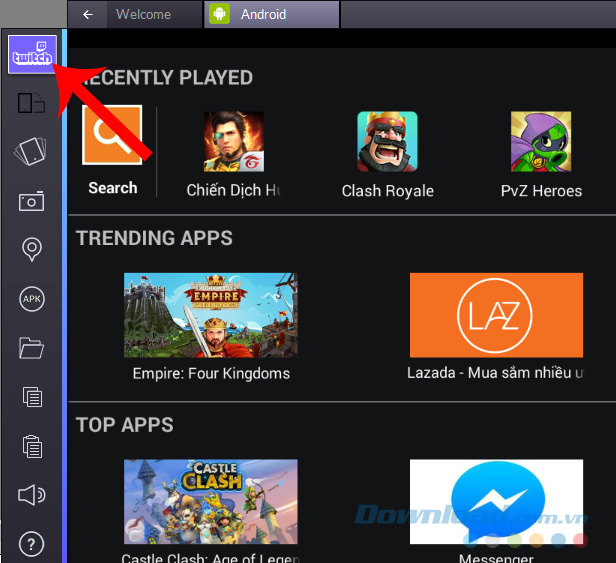Click the paste clipboard icon in the sidebar
The height and width of the screenshot is (563, 616).
(x=32, y=447)
